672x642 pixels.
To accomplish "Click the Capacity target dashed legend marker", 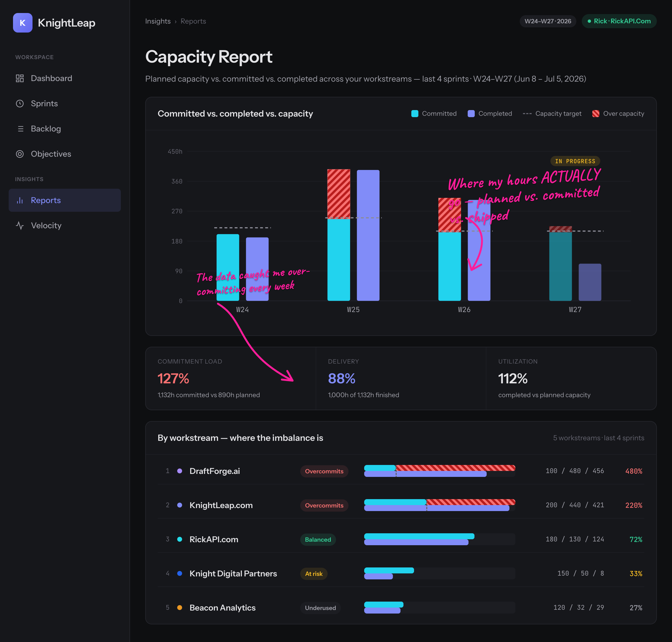I will (527, 114).
